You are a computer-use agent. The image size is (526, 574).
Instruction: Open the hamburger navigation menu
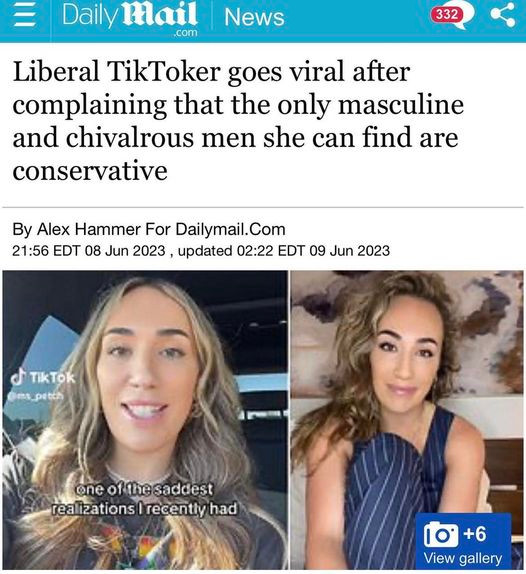25,17
